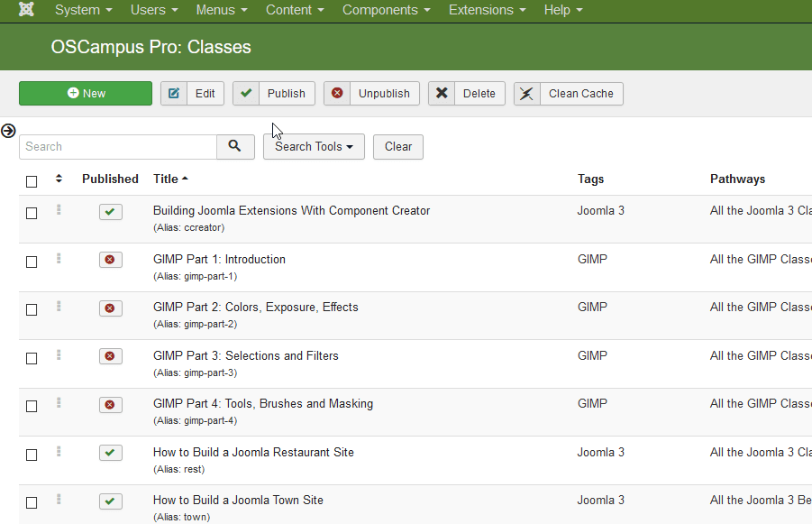
Task: Click the red Unpublish circle icon
Action: (337, 93)
